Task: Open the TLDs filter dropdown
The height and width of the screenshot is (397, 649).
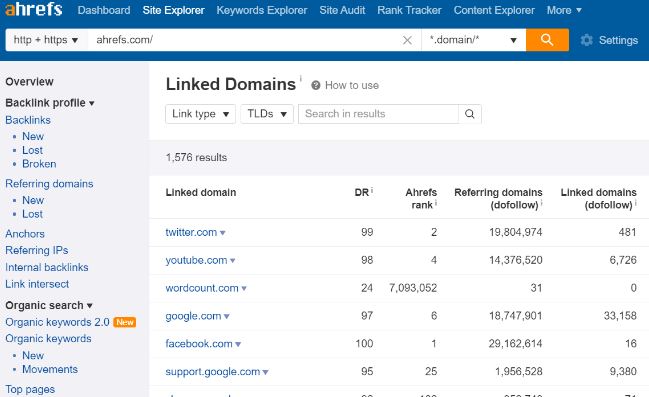Action: click(x=267, y=114)
